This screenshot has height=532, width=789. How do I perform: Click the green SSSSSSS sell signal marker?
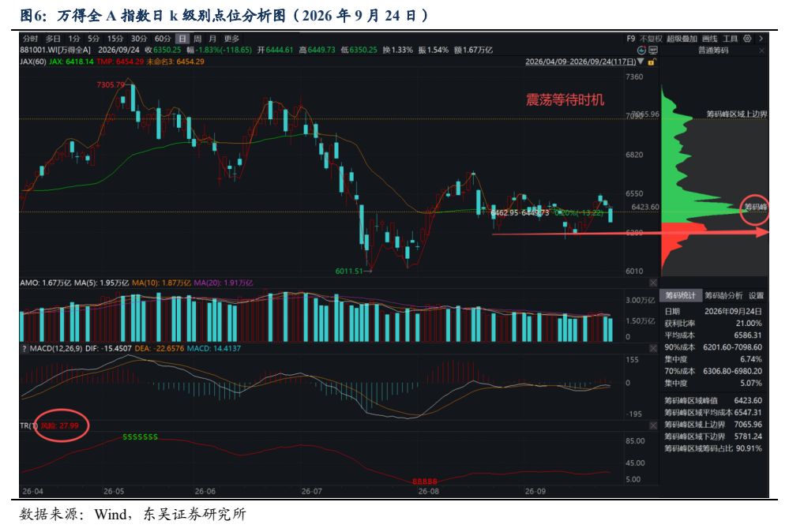(x=141, y=437)
